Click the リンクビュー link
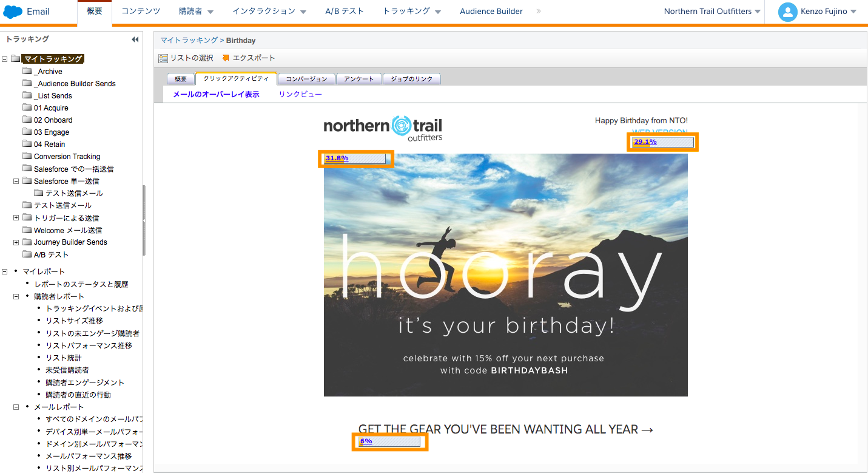The image size is (868, 473). (300, 95)
